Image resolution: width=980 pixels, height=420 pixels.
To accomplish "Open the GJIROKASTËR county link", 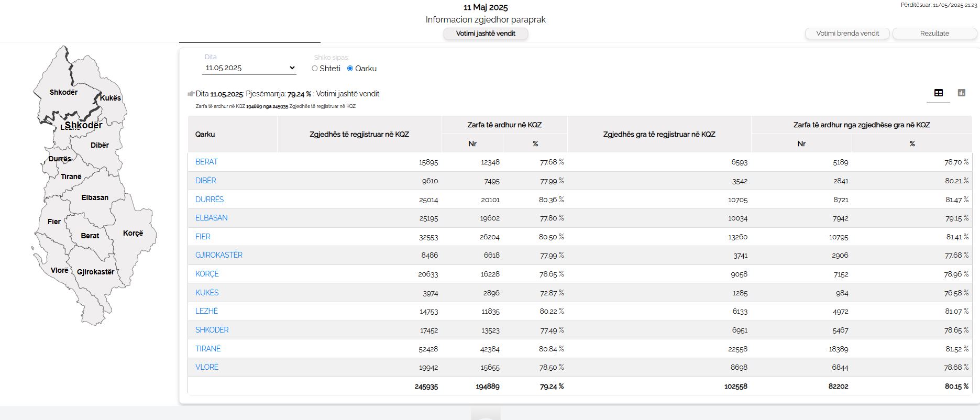I will tap(219, 255).
